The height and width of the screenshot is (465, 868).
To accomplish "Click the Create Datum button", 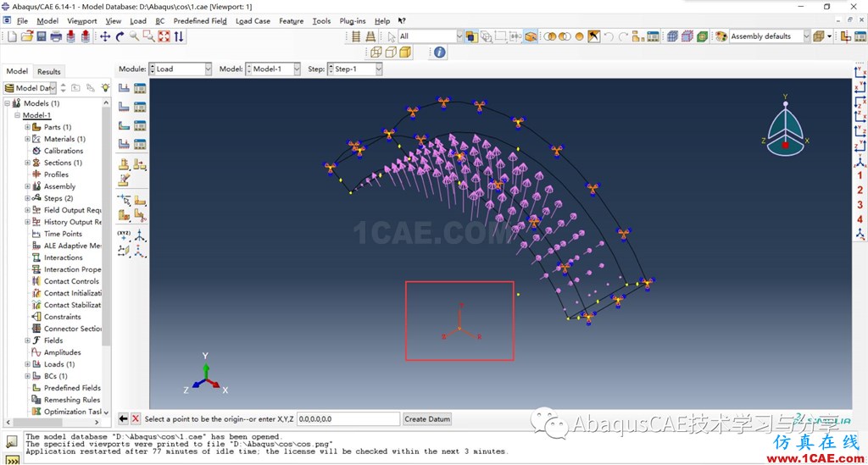I will point(427,419).
